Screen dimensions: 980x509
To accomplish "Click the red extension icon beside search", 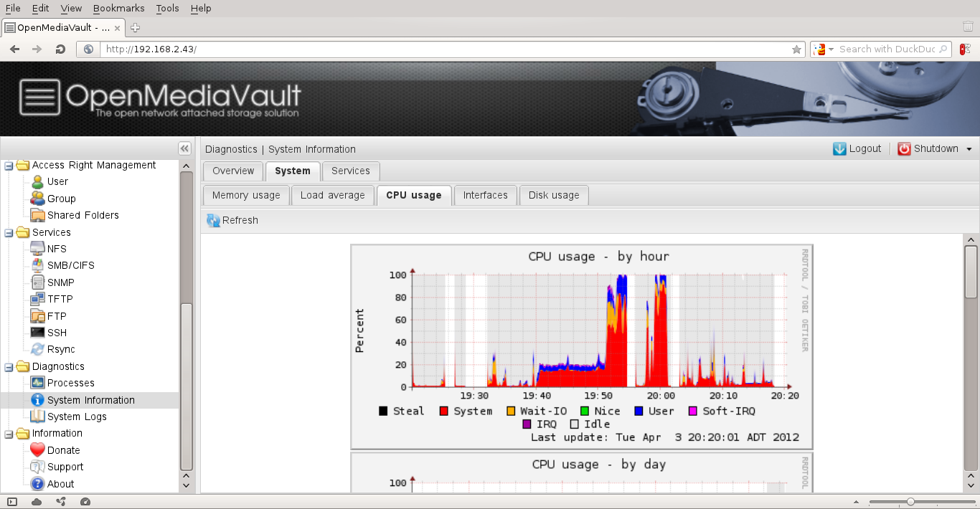I will click(966, 49).
